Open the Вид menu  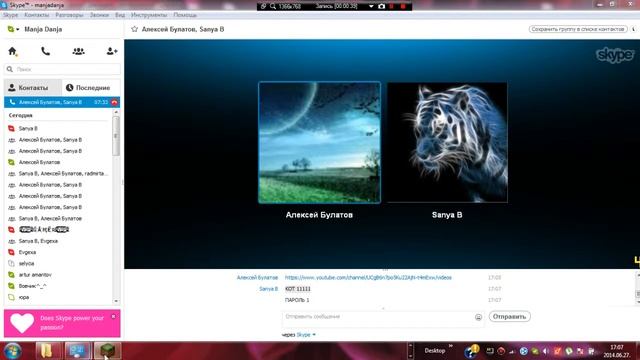[x=120, y=15]
